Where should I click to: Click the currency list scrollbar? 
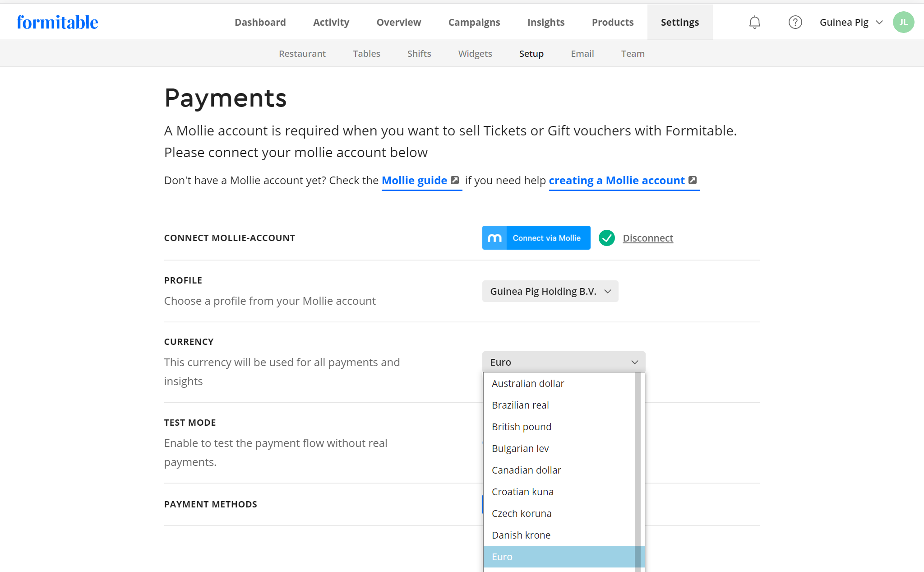tap(638, 451)
